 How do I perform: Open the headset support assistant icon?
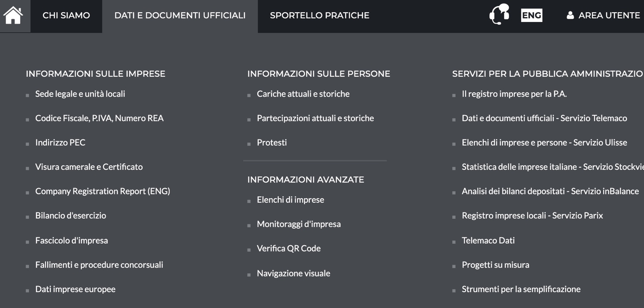pyautogui.click(x=499, y=14)
